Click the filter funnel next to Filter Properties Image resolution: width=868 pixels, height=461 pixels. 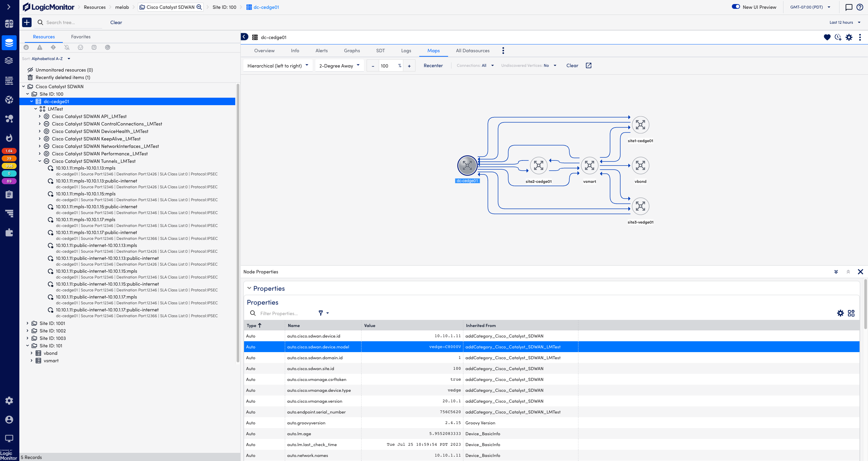[320, 313]
